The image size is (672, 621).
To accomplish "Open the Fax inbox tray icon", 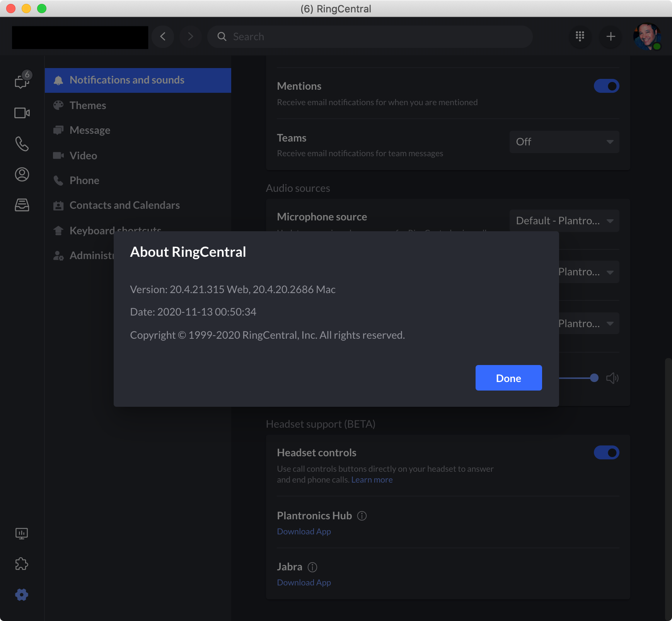I will [22, 205].
